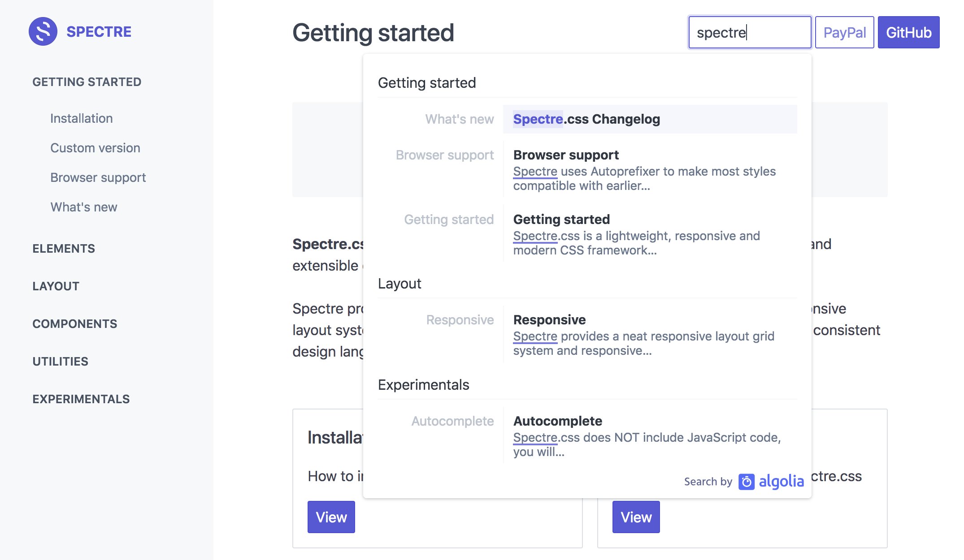
Task: Expand the Components sidebar section
Action: pyautogui.click(x=75, y=324)
